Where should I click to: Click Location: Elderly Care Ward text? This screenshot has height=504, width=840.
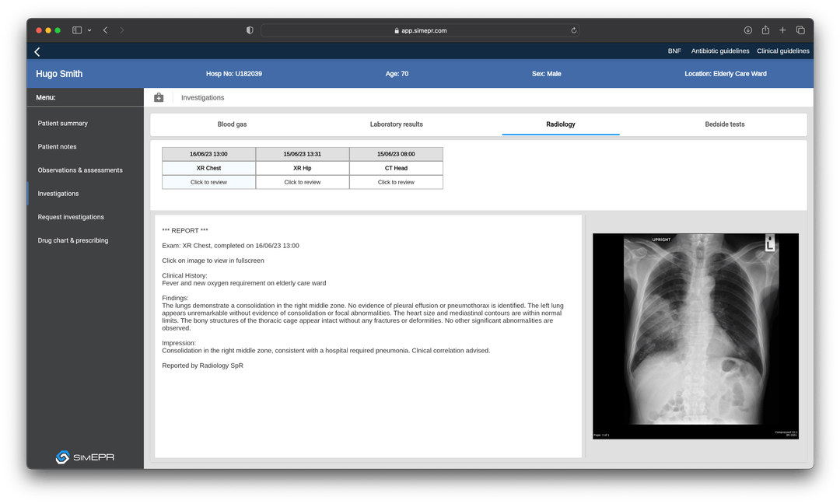pos(726,74)
